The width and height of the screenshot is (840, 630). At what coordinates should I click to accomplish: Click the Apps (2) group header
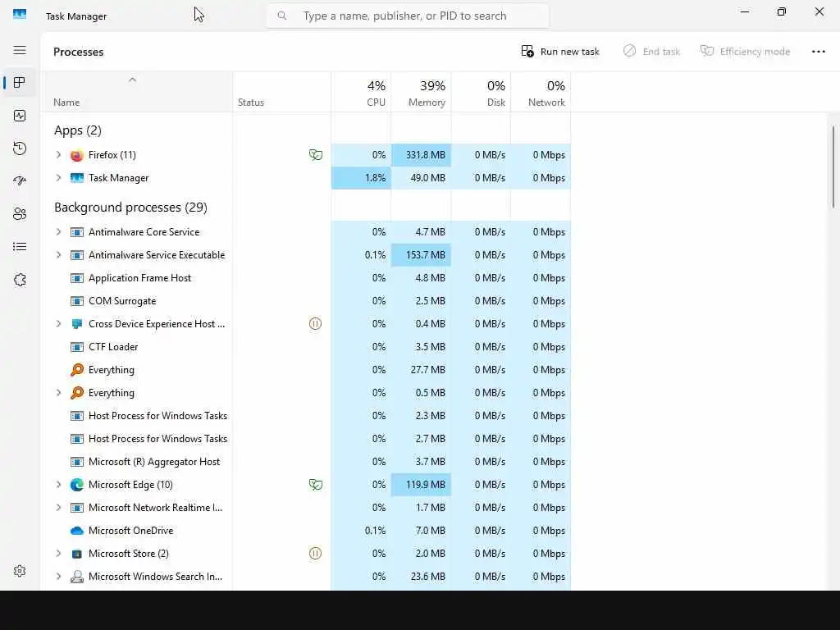[78, 130]
